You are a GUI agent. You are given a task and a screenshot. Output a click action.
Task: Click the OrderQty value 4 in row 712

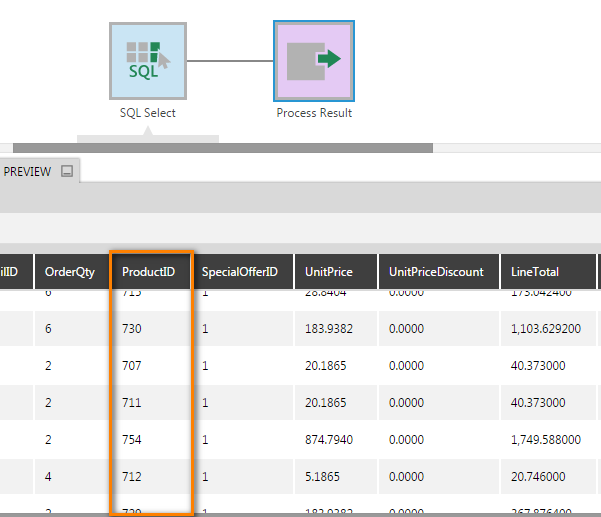click(48, 476)
